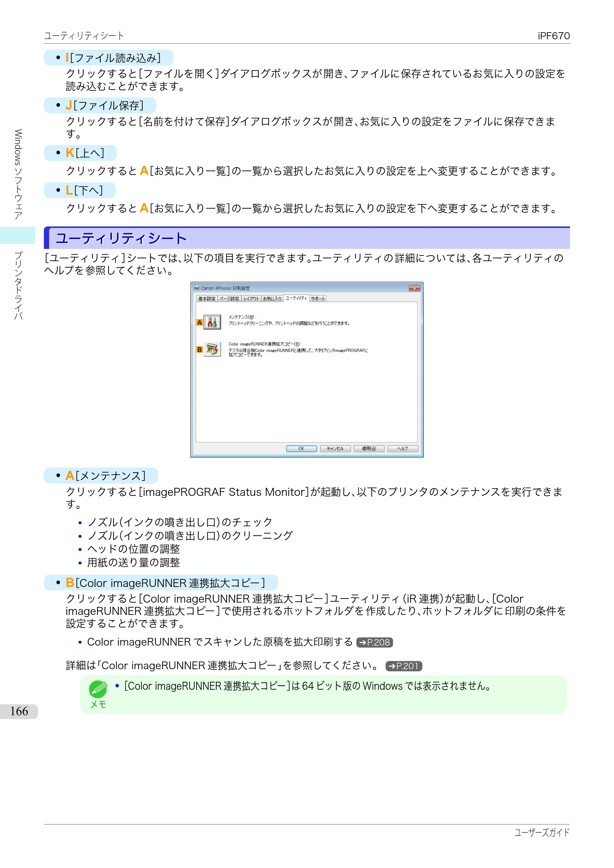The image size is (614, 868).
Task: Click the A[メンテナンス] heading
Action: pos(106,476)
